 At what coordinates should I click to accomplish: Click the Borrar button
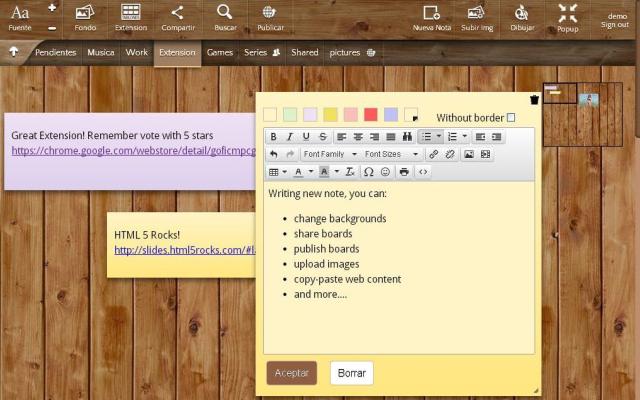coord(351,373)
